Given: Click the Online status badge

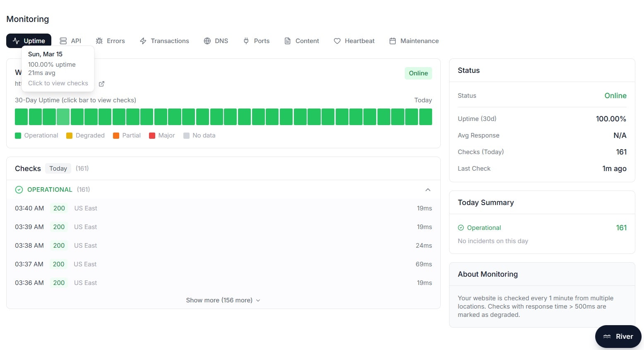Looking at the screenshot, I should tap(418, 73).
